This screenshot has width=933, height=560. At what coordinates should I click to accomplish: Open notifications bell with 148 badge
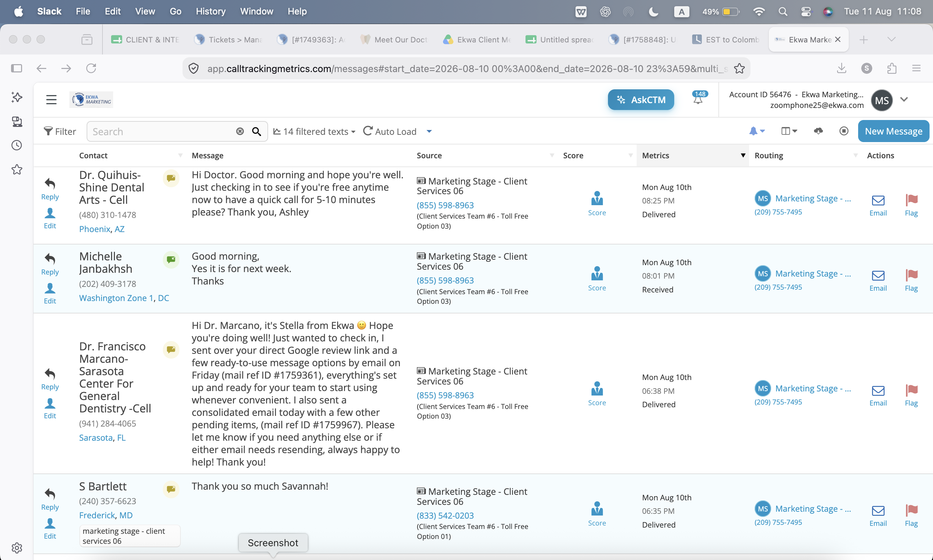(x=698, y=98)
